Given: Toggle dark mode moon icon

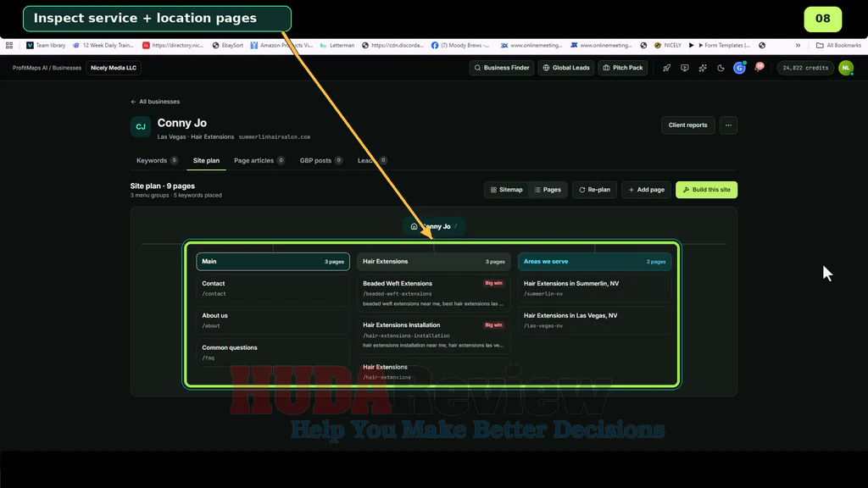Looking at the screenshot, I should click(721, 68).
